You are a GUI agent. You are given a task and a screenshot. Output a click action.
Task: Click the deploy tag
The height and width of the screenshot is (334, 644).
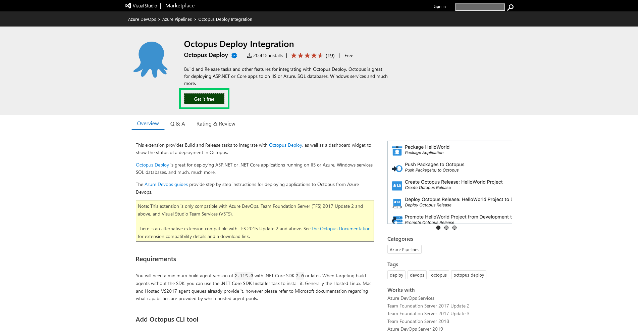tap(396, 275)
